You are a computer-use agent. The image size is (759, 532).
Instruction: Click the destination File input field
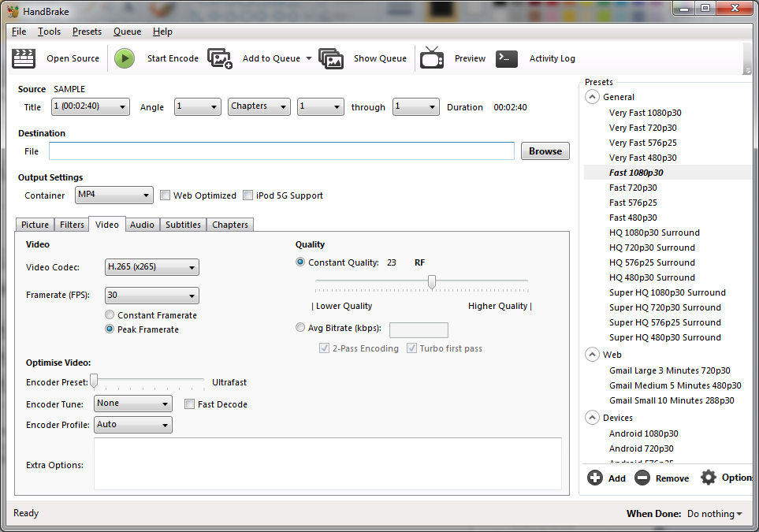click(281, 151)
